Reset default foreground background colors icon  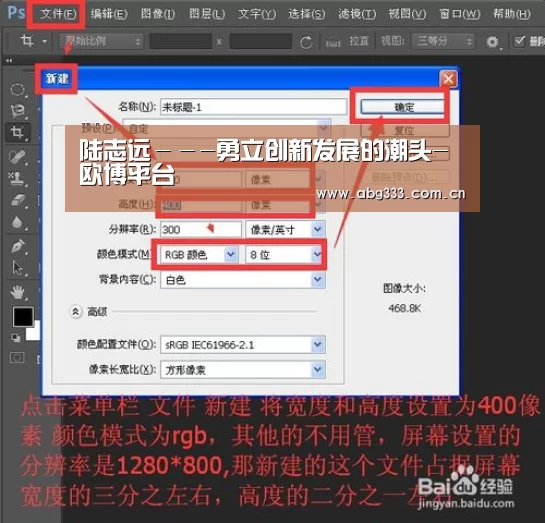pyautogui.click(x=15, y=337)
